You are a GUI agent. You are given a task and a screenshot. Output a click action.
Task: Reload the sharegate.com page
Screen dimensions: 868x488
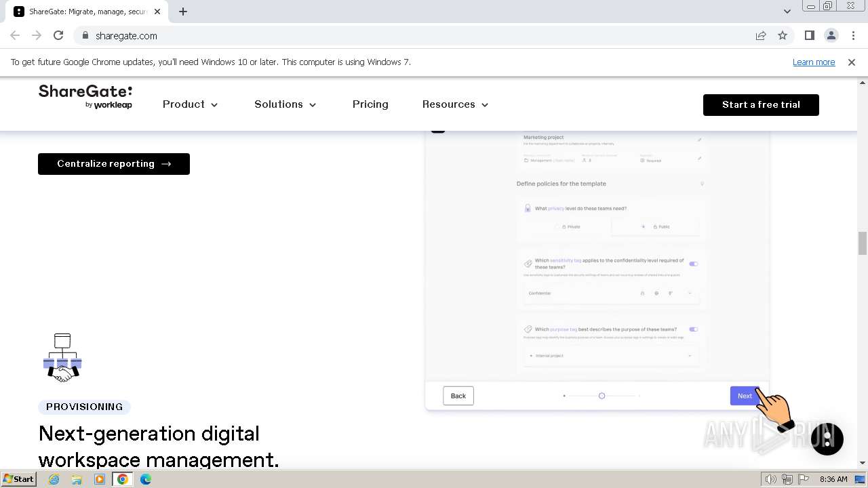click(x=58, y=35)
